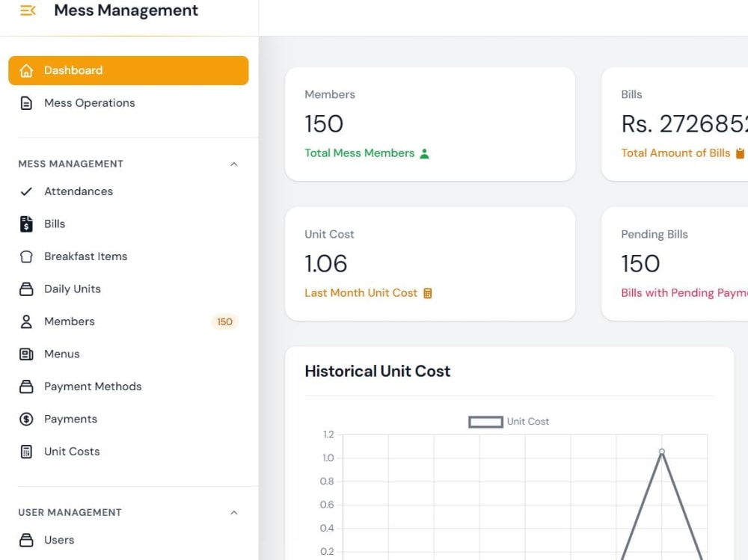Viewport: 748px width, 560px height.
Task: Toggle the Unit Cost chart legend box
Action: [485, 422]
